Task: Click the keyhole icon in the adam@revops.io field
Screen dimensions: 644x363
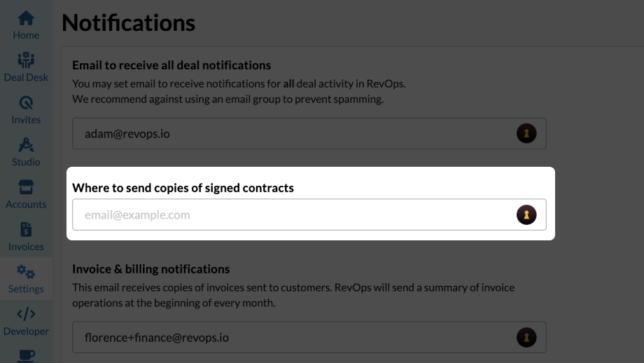Action: point(526,133)
